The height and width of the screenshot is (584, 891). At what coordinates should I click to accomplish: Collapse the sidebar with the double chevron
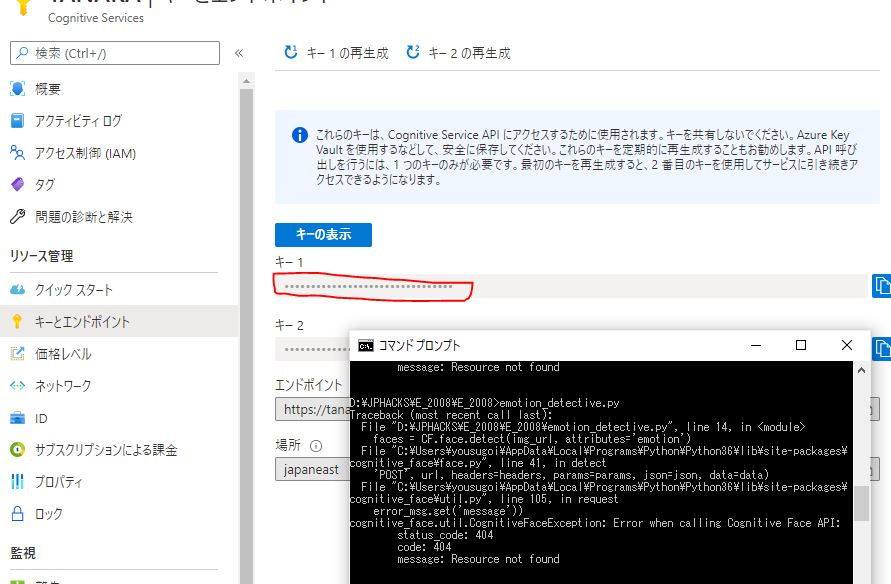tap(239, 53)
